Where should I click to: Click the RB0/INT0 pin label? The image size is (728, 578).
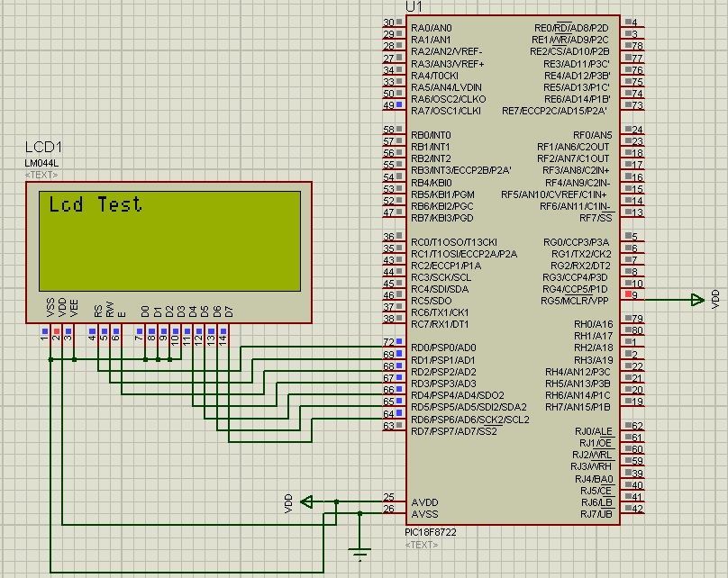tap(431, 135)
